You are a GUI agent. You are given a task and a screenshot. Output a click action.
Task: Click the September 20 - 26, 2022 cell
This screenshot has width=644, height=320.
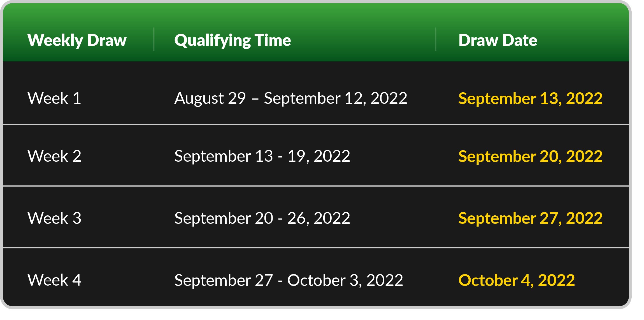[262, 218]
